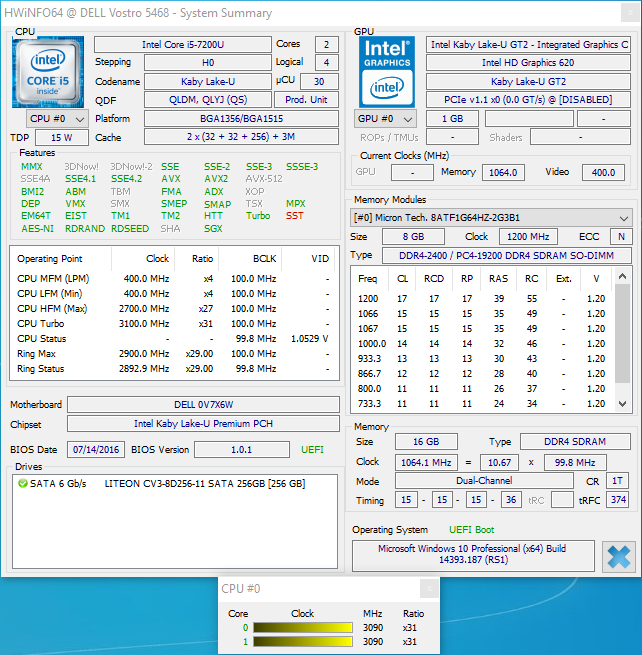Viewport: 642px width, 655px height.
Task: Click the Core 1 clock bar
Action: coord(303,641)
